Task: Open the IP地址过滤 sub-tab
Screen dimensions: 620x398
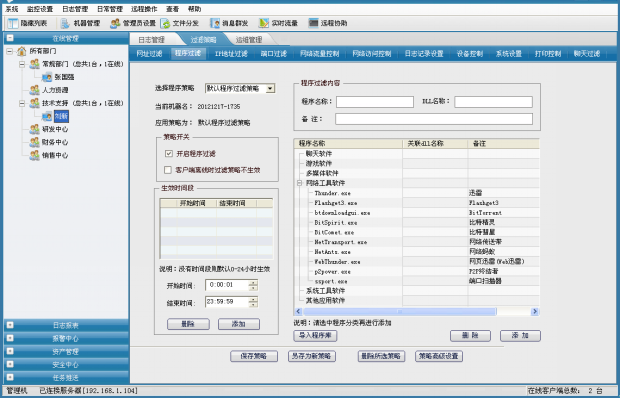Action: pos(231,54)
